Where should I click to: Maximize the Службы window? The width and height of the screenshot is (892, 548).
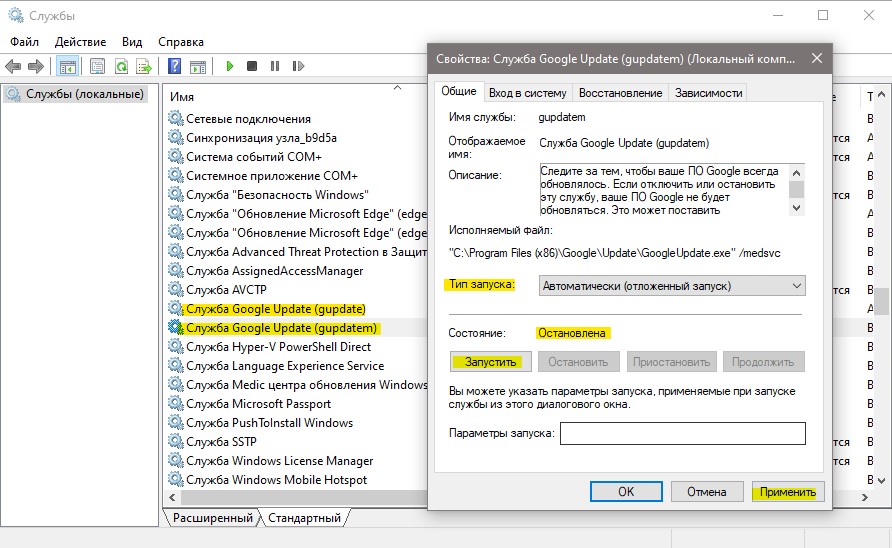coord(823,15)
